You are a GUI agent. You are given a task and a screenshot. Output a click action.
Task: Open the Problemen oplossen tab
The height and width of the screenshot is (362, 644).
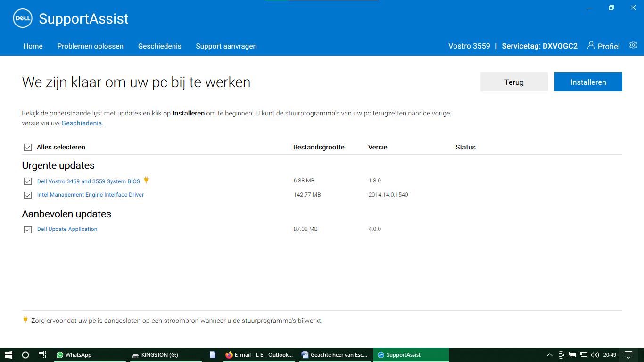[x=91, y=46]
